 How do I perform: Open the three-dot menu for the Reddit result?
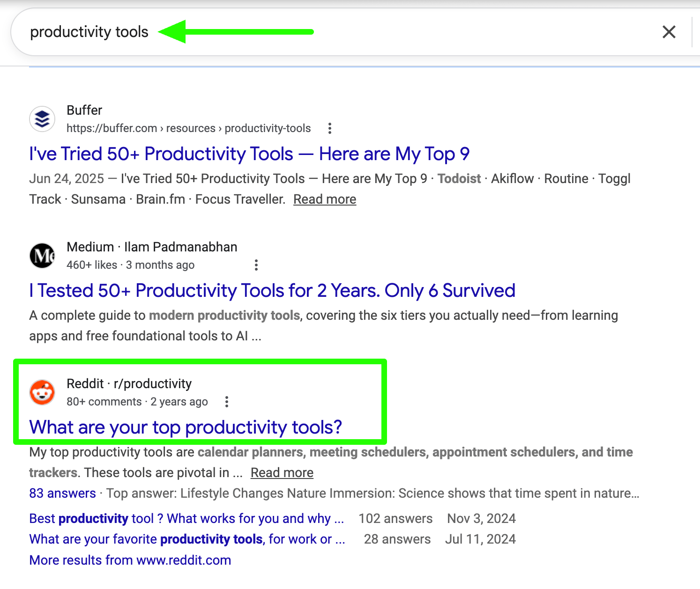pyautogui.click(x=227, y=402)
